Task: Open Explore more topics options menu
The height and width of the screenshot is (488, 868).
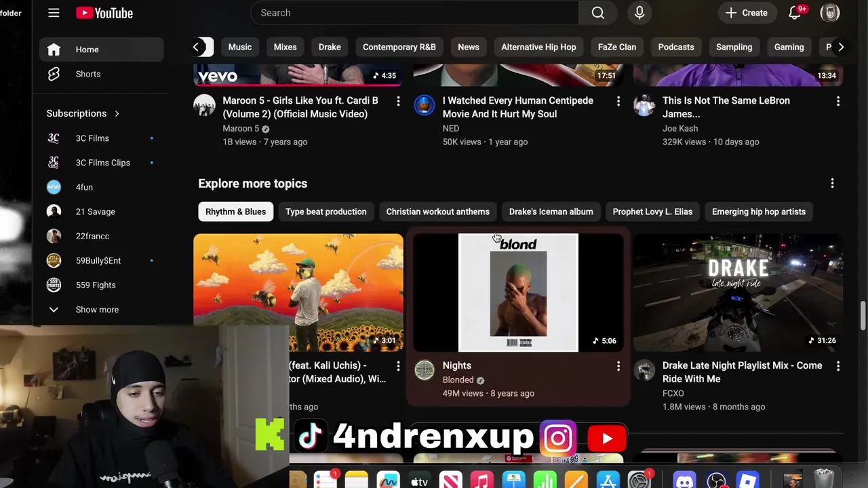Action: [x=832, y=184]
